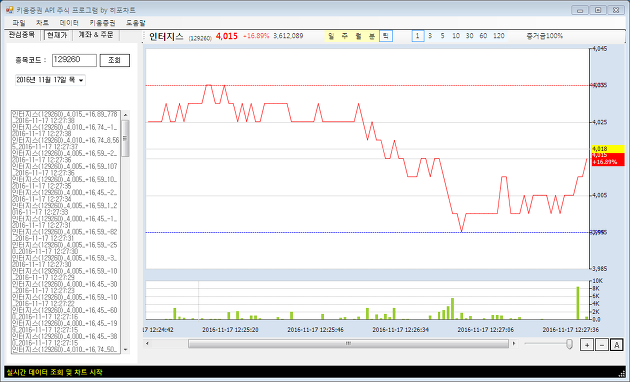Select the 주 weekly chart period

pos(345,36)
